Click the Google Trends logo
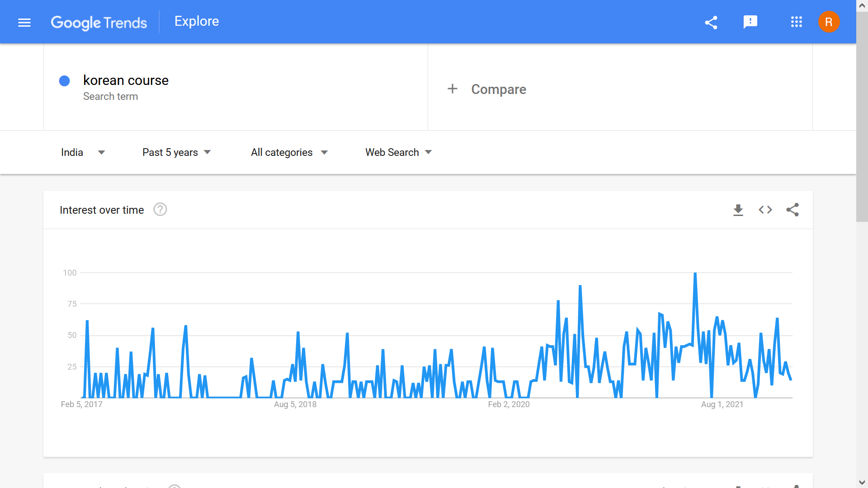 tap(99, 22)
